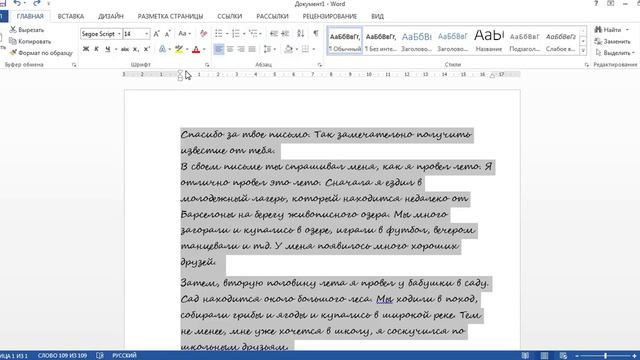Copy selection with Копировать

point(30,41)
